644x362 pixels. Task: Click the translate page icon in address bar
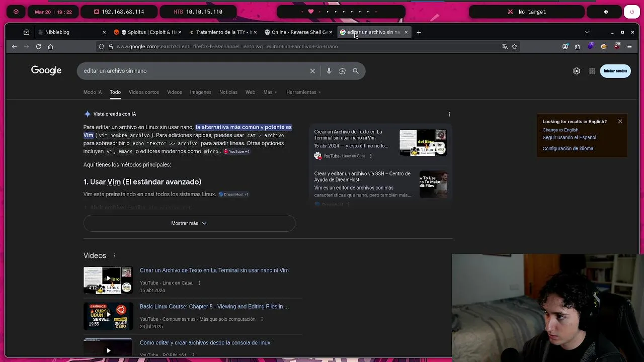[x=505, y=46]
